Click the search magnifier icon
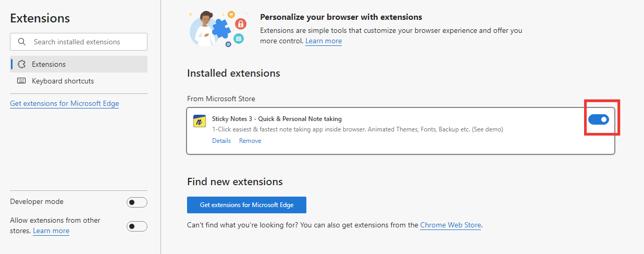 pos(22,42)
